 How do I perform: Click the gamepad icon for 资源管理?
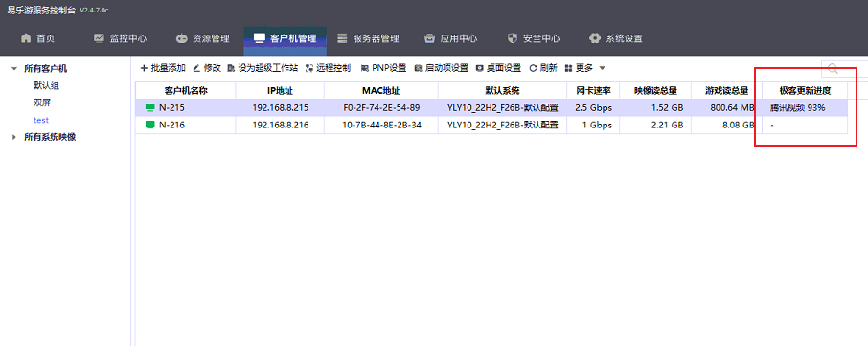(x=182, y=38)
